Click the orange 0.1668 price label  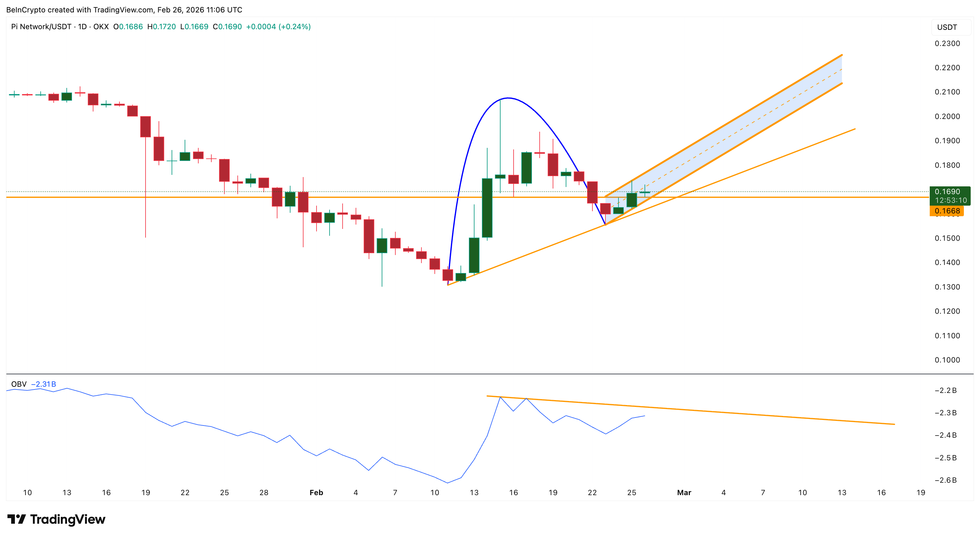coord(947,211)
